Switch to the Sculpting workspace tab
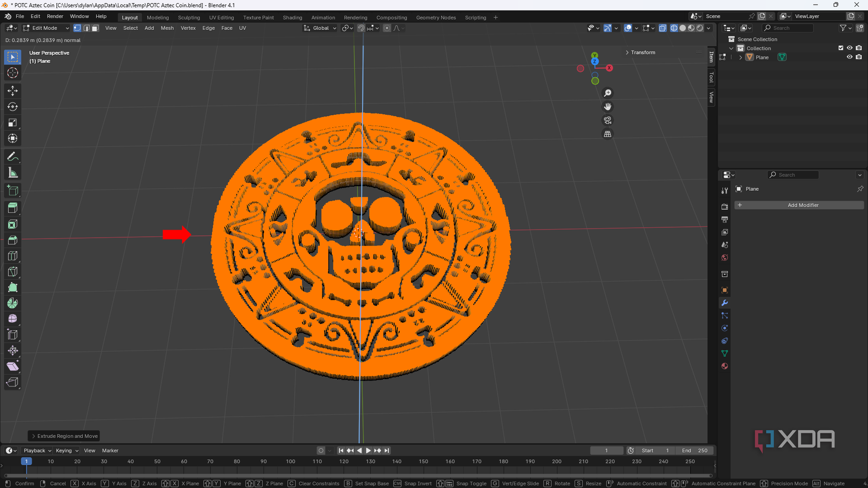Screen dimensions: 868x488 click(x=189, y=17)
